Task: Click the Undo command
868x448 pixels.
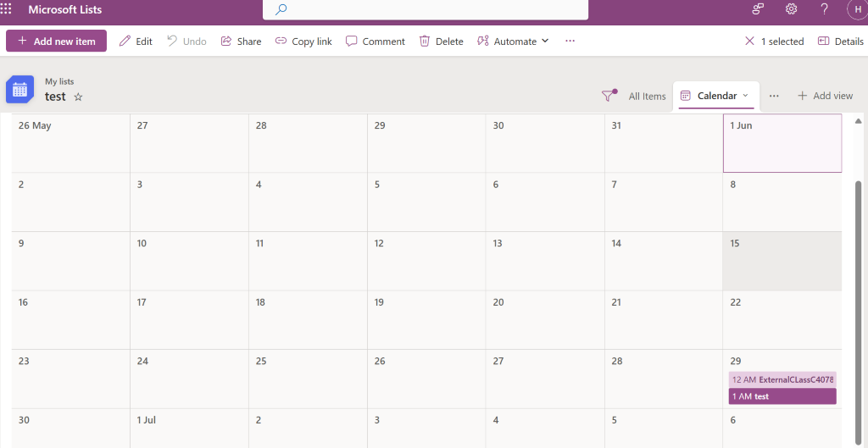Action: (x=187, y=41)
